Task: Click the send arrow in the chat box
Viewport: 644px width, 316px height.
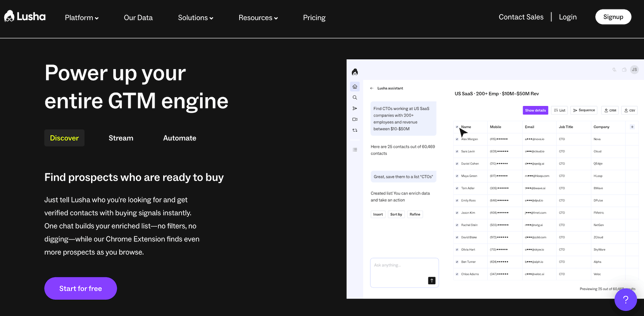Action: 431,280
